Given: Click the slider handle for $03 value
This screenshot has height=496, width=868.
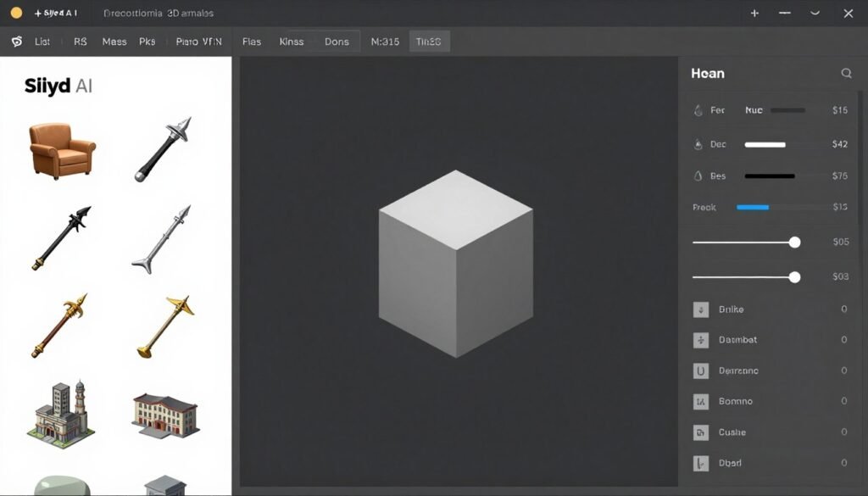Looking at the screenshot, I should click(794, 277).
